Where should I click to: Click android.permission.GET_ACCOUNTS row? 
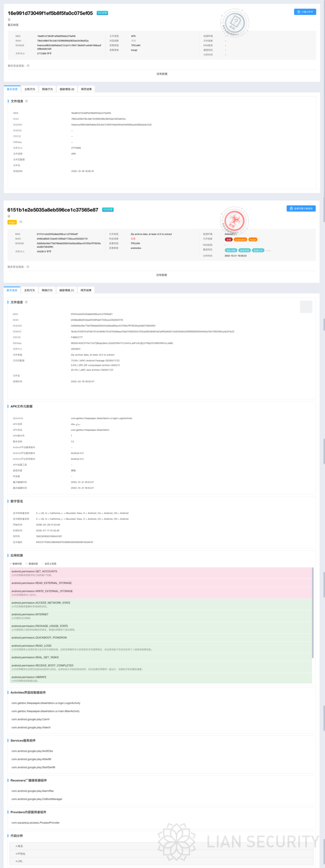pyautogui.click(x=161, y=573)
